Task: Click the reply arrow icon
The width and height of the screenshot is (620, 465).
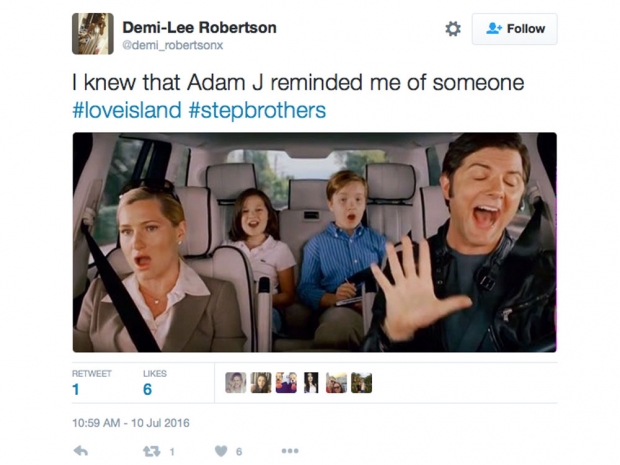Action: pyautogui.click(x=81, y=451)
